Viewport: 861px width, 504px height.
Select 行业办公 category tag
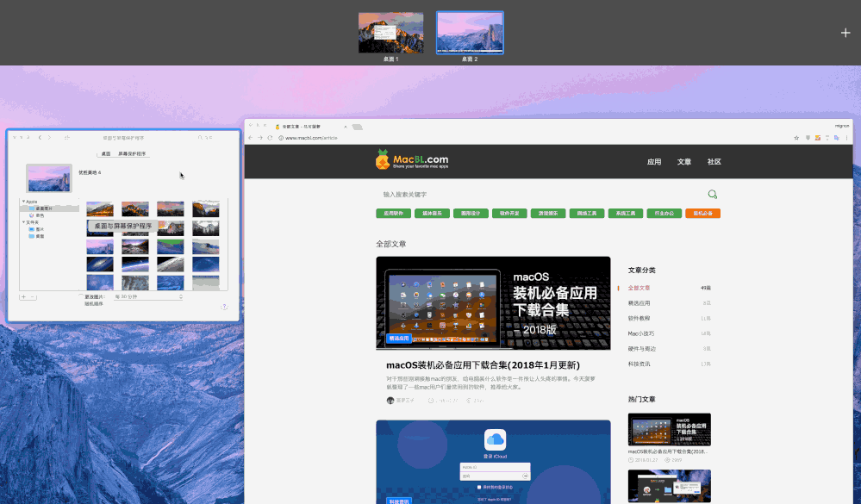[664, 213]
